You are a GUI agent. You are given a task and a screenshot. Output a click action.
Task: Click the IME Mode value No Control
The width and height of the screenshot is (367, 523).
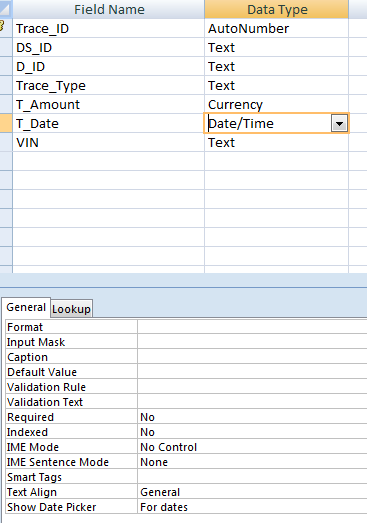pos(252,447)
